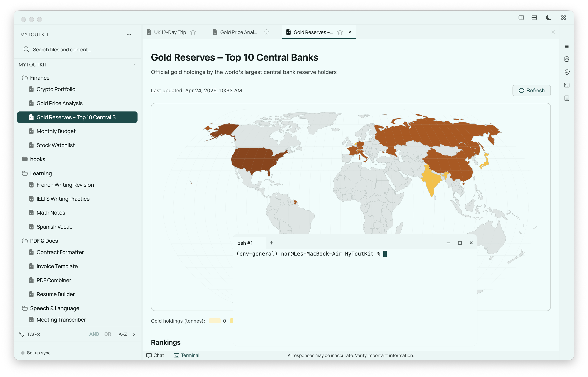Select Gold Reserves – Top 10 Central B... file

click(77, 117)
